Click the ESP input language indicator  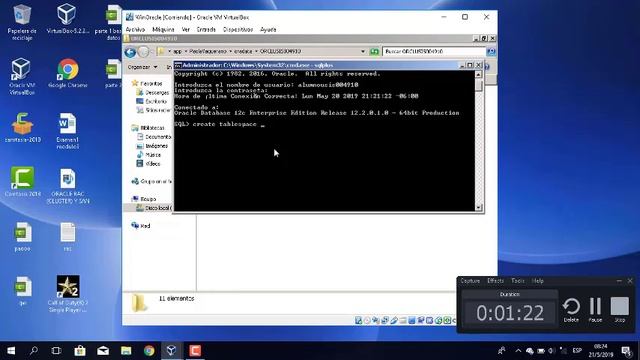point(577,351)
